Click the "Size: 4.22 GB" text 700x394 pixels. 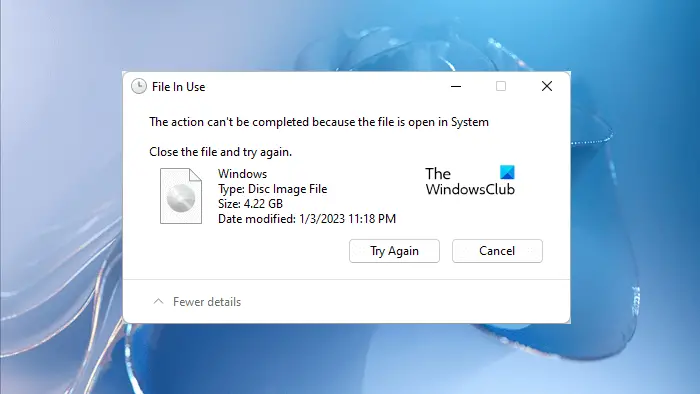250,204
